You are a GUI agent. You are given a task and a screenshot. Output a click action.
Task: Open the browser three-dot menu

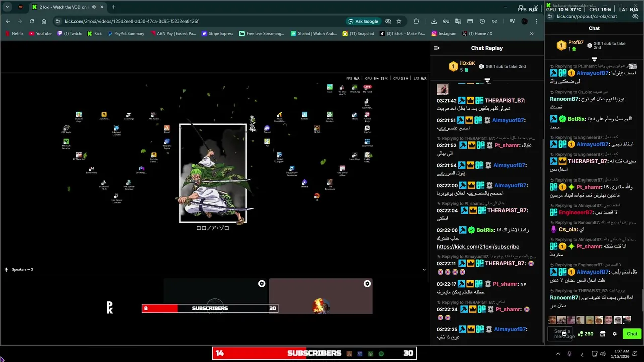coord(537,21)
